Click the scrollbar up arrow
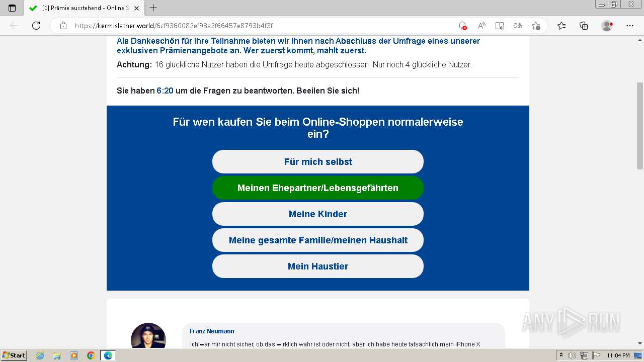This screenshot has height=362, width=644. click(639, 40)
